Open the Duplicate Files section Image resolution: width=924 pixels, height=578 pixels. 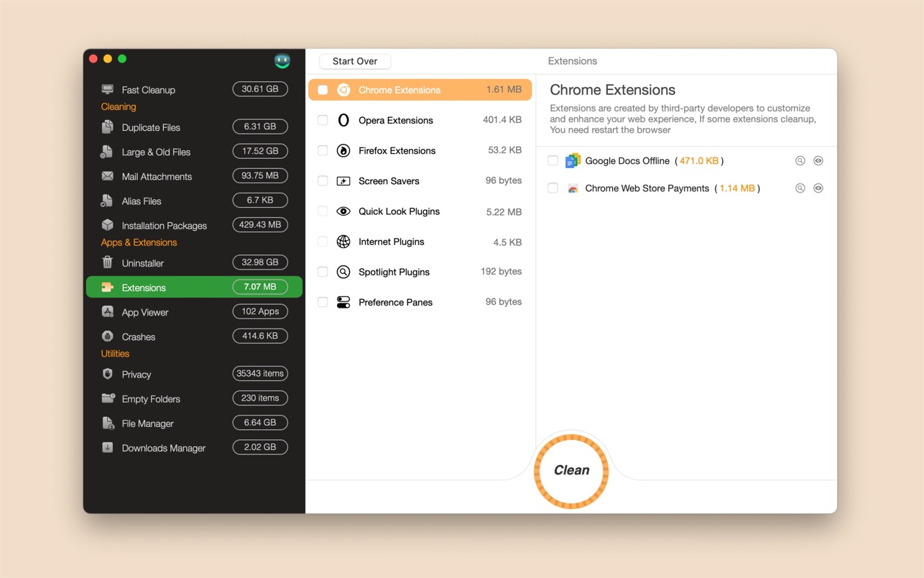click(x=151, y=127)
